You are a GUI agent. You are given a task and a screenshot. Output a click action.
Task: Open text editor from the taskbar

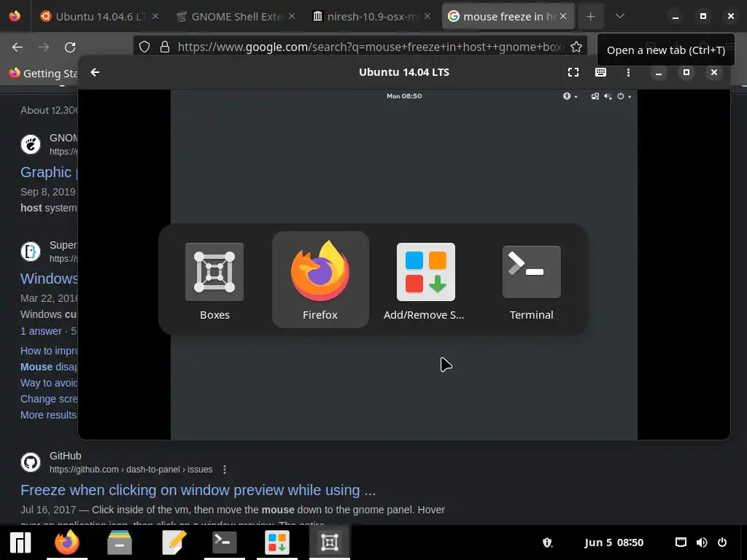coord(172,542)
